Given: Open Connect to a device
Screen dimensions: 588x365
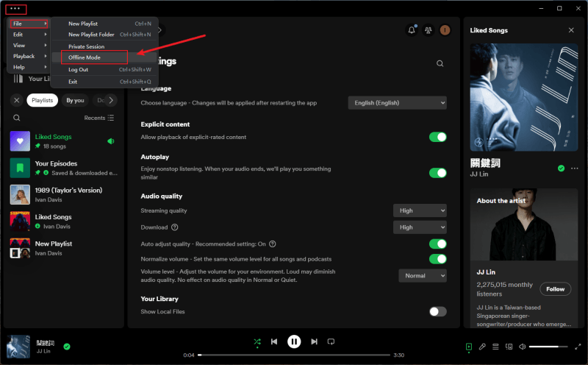Looking at the screenshot, I should click(x=509, y=347).
